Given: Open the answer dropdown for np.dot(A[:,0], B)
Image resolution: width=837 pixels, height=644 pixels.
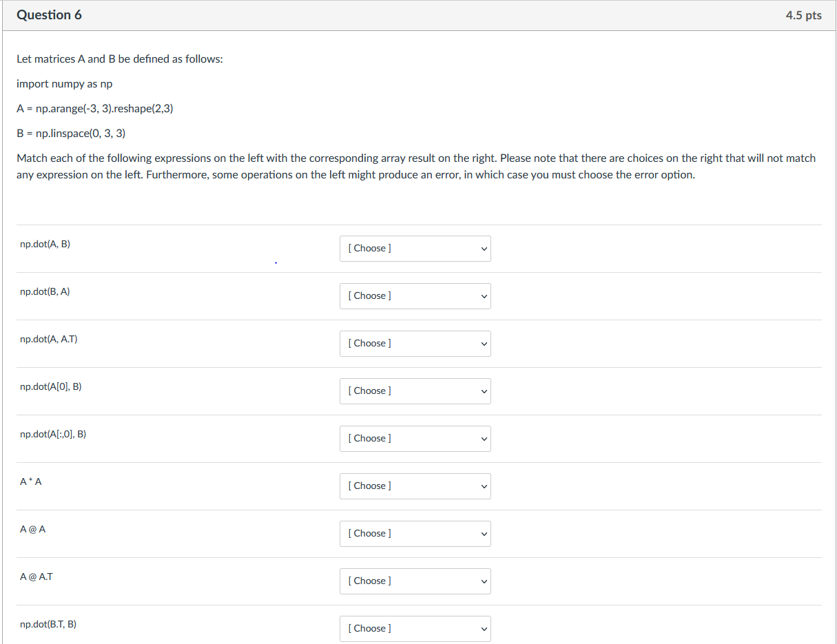Looking at the screenshot, I should pos(415,438).
